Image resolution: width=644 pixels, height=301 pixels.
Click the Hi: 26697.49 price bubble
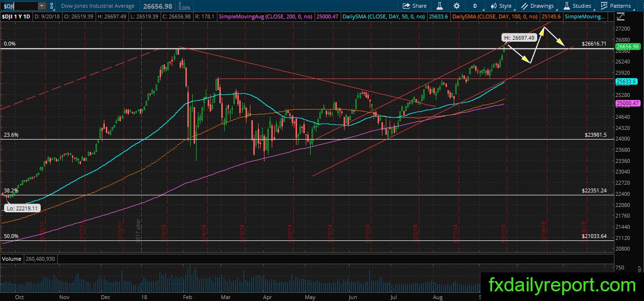[519, 37]
